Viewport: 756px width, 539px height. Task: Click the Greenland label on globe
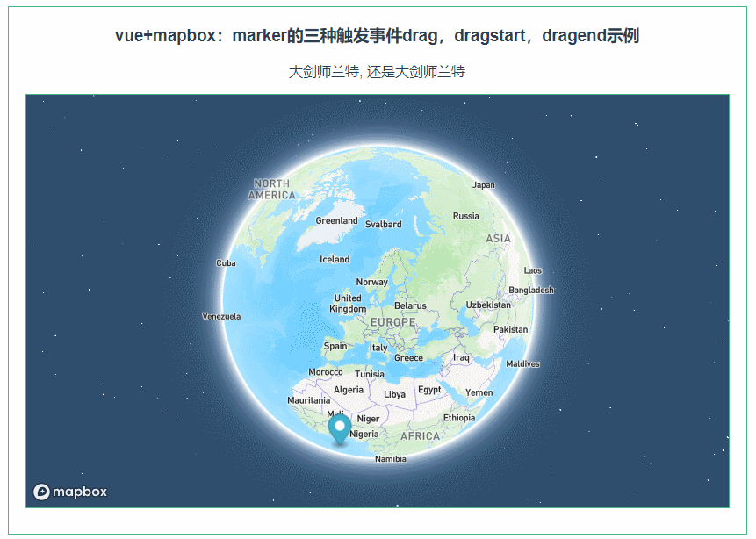click(336, 221)
